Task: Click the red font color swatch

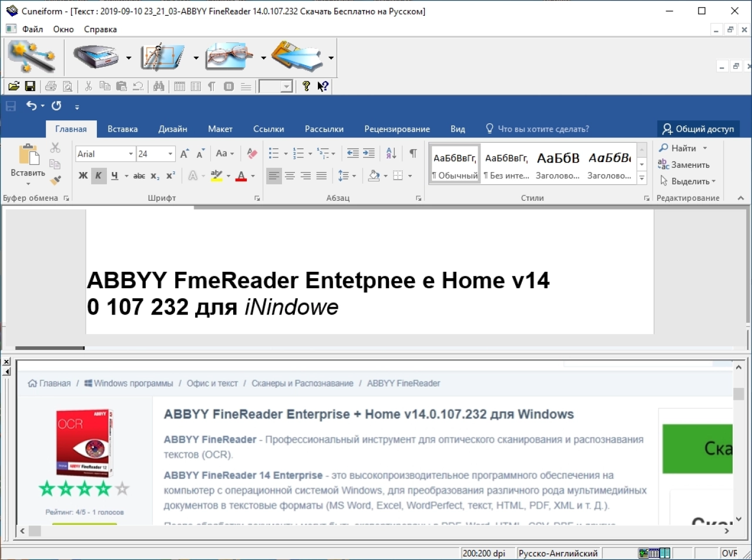Action: point(241,176)
